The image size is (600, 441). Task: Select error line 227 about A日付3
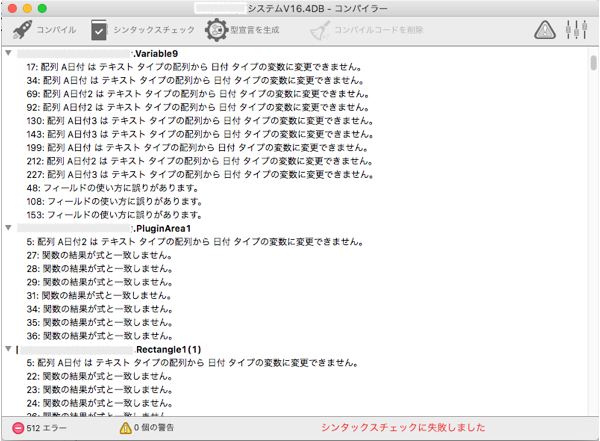coord(200,175)
